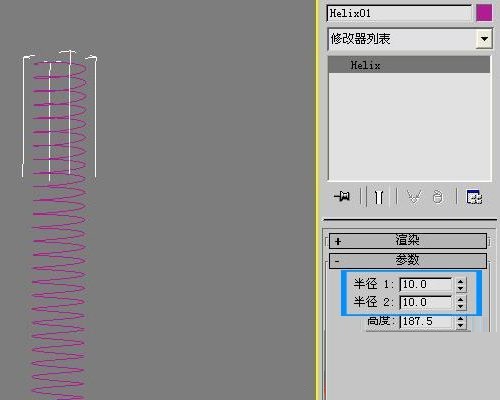Click the Helix01 name field

[x=399, y=13]
